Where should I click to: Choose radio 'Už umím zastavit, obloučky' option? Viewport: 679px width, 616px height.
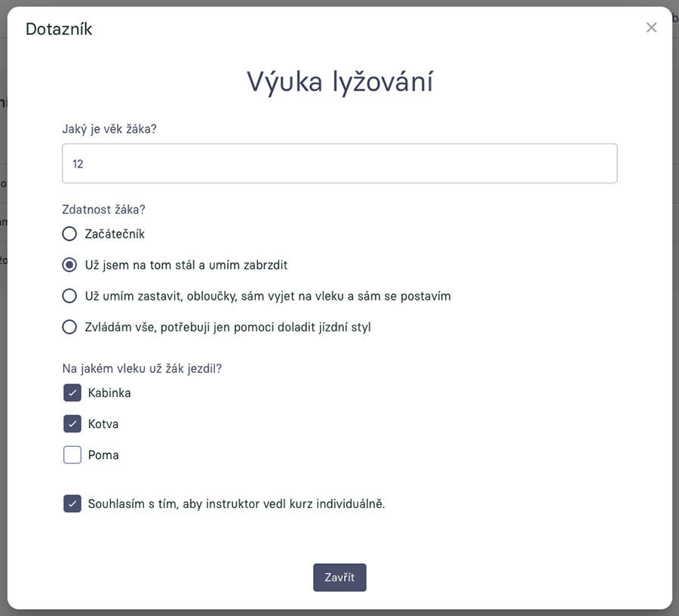click(x=69, y=296)
